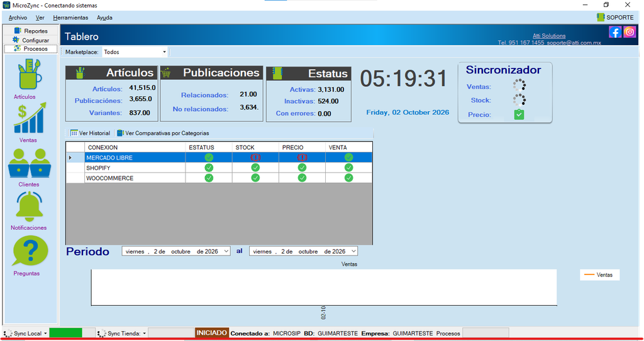644x341 pixels.
Task: Select the MERCADO LIBRE connection cell
Action: [135, 158]
